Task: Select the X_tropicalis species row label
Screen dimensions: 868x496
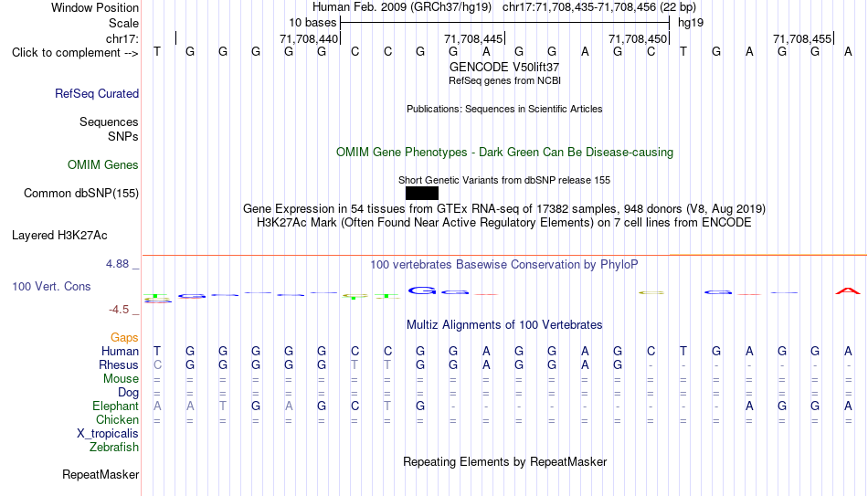Action: click(x=108, y=434)
